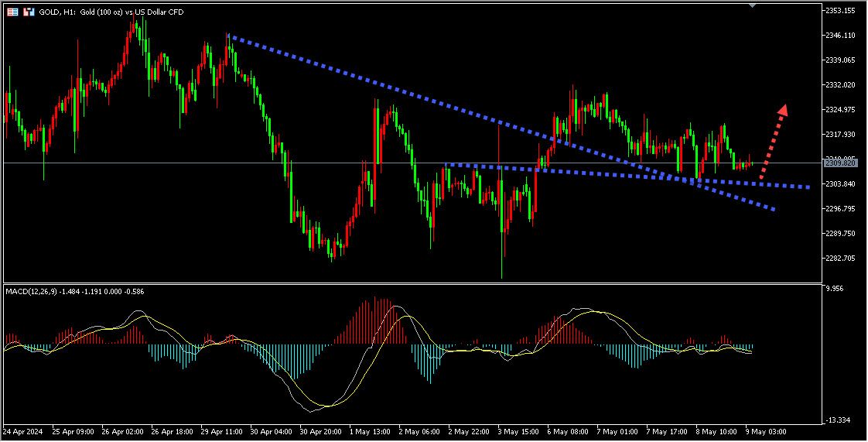Select the red dotted arrow head

tap(783, 110)
